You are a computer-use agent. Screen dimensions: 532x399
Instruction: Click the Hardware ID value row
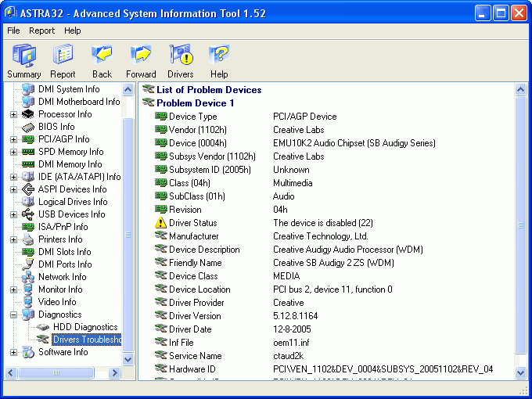(383, 369)
